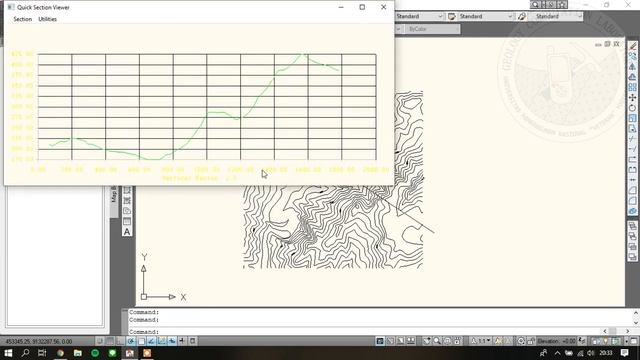Click the Pan icon in the status bar

(427, 341)
